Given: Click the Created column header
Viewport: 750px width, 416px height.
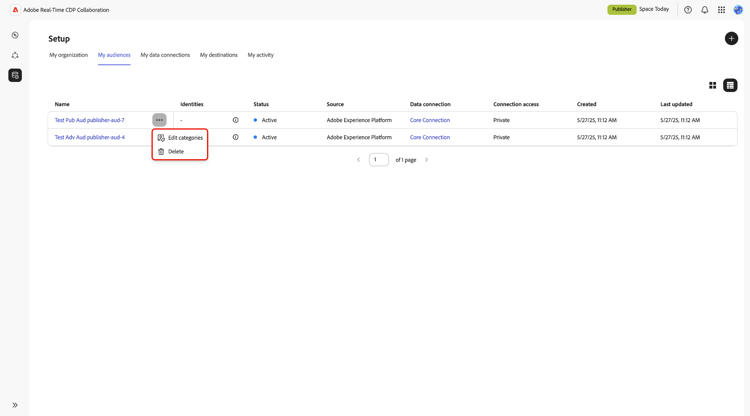Looking at the screenshot, I should coord(586,104).
